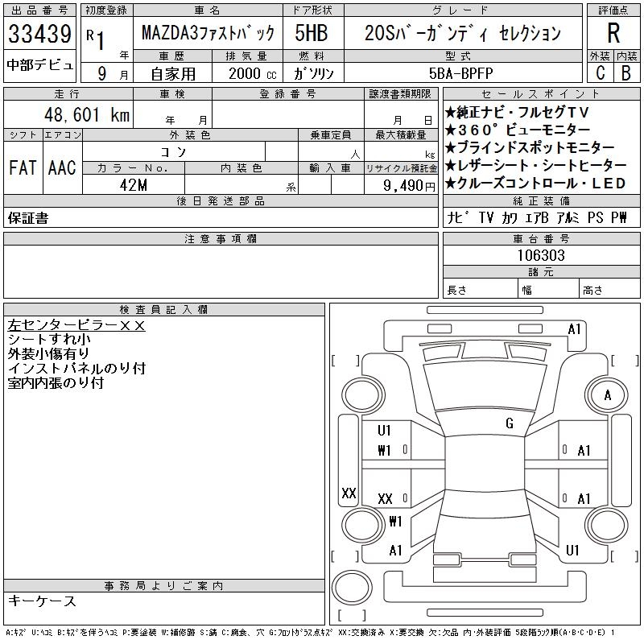
Task: Select "エアB" in the 純正装備 row
Action: 537,217
